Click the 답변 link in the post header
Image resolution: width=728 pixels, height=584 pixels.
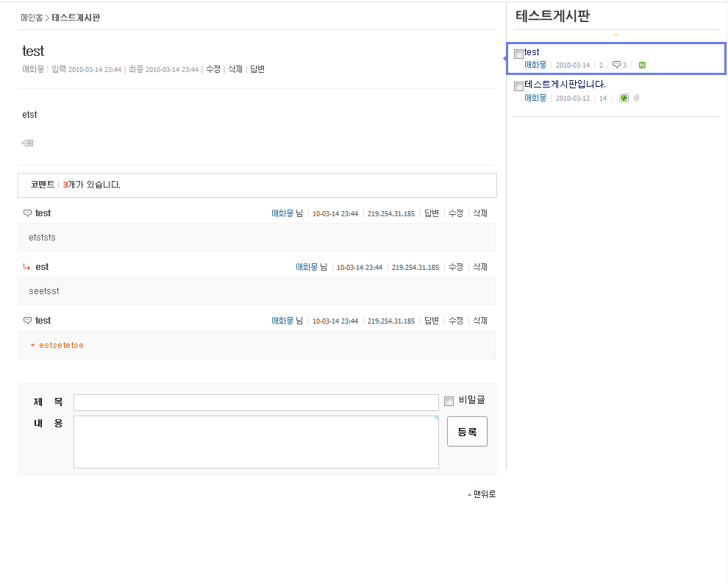tap(257, 69)
